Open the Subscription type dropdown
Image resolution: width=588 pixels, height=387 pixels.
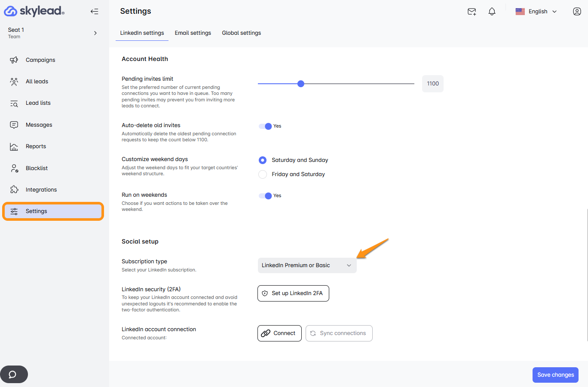point(307,265)
